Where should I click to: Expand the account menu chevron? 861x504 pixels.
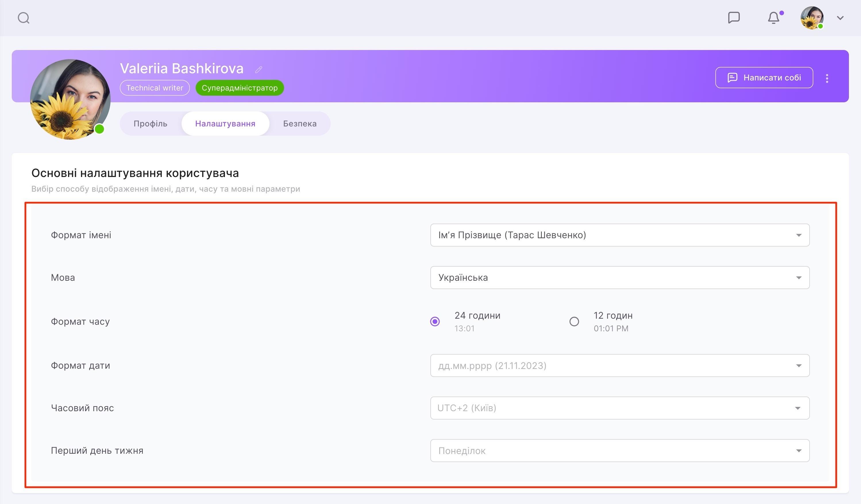[840, 18]
